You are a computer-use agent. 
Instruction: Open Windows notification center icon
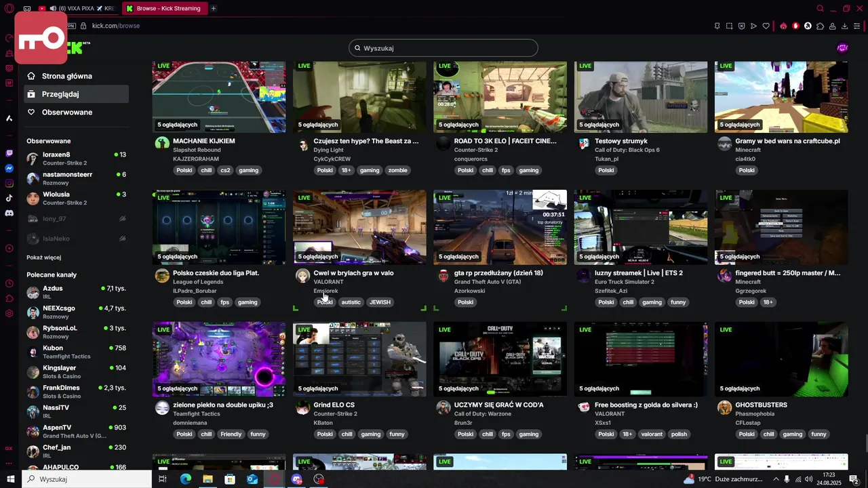855,479
